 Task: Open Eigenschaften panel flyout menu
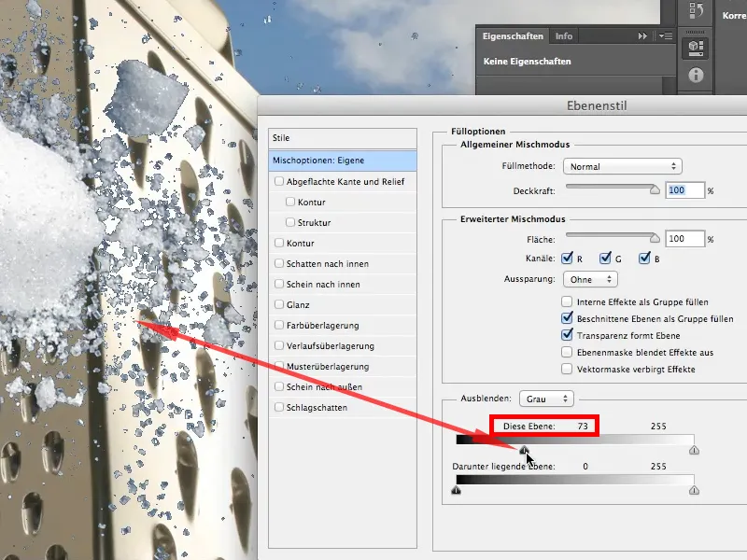(x=666, y=36)
